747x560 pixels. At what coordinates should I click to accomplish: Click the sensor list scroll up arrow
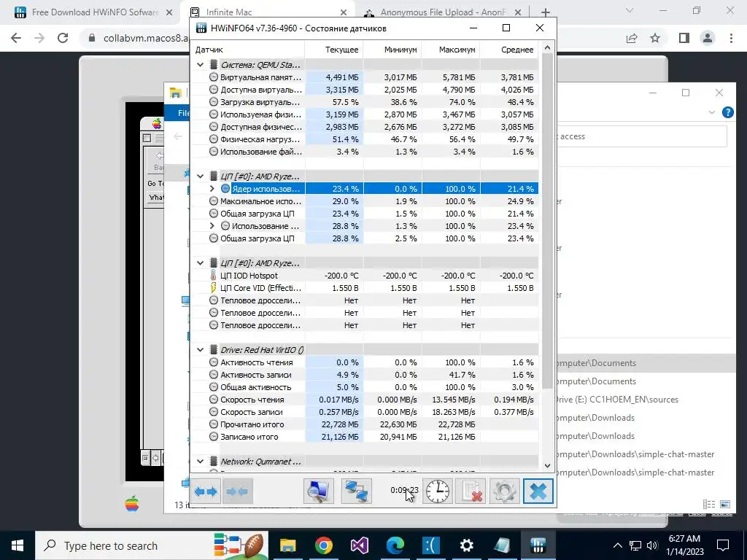547,47
